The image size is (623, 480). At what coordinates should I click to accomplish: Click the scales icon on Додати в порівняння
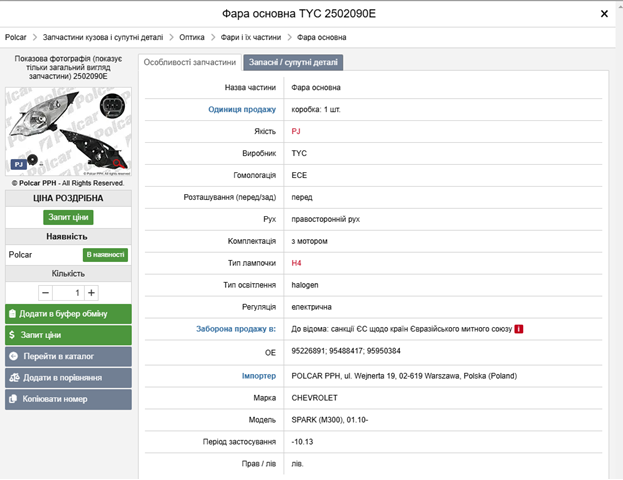pos(14,378)
